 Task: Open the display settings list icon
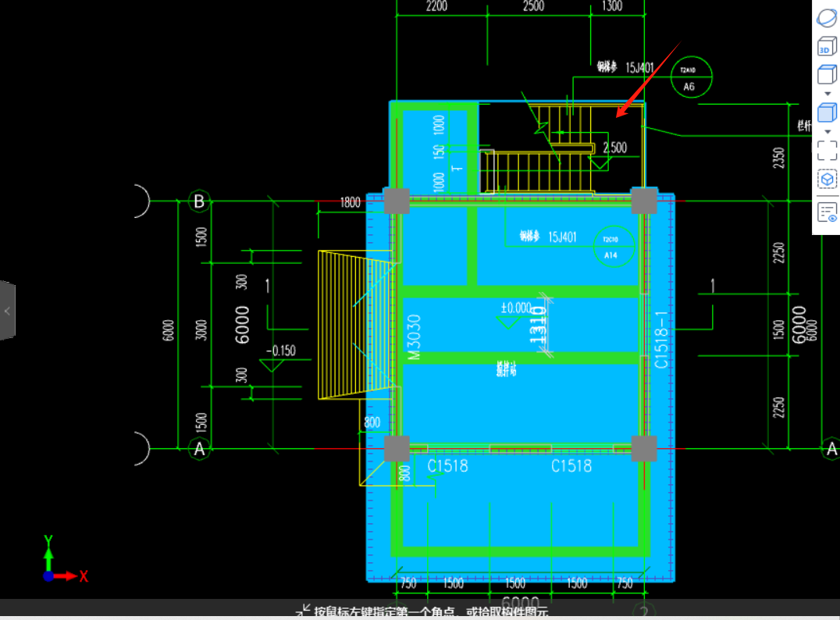(x=827, y=212)
